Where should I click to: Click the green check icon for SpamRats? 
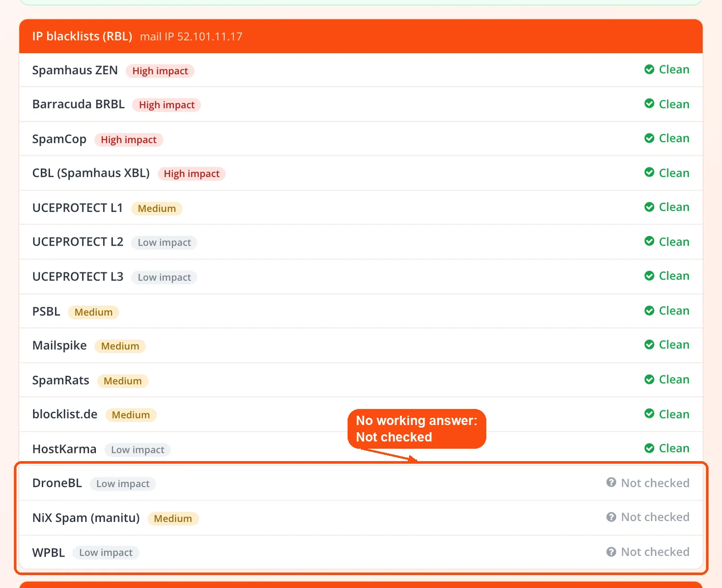click(649, 380)
